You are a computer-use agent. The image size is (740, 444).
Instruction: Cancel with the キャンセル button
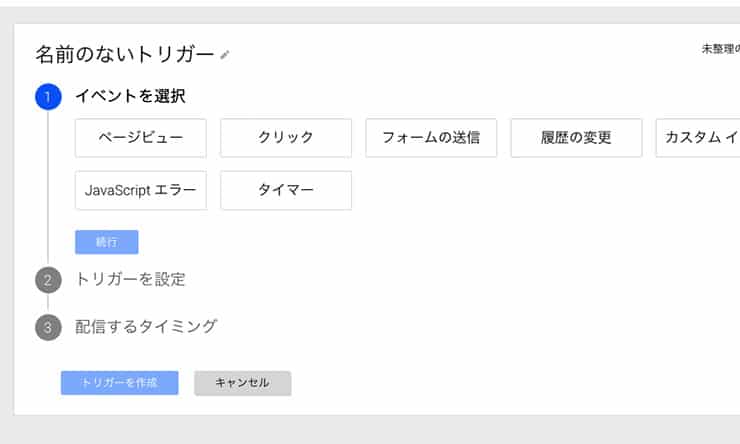(243, 383)
